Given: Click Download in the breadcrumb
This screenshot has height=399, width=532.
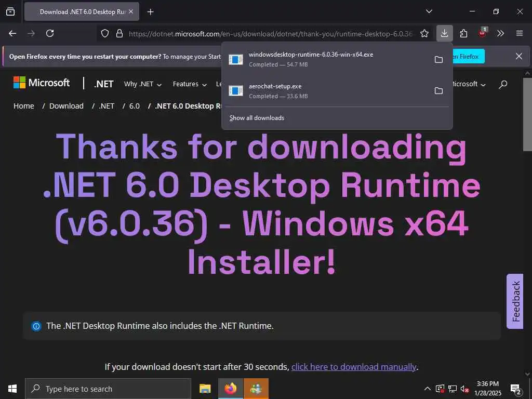Looking at the screenshot, I should pos(66,106).
